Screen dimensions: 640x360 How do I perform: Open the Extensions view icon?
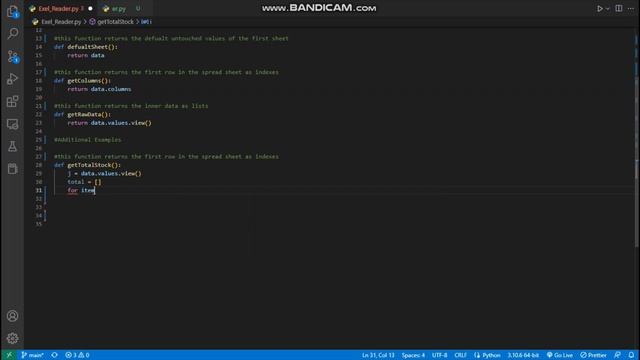click(12, 101)
